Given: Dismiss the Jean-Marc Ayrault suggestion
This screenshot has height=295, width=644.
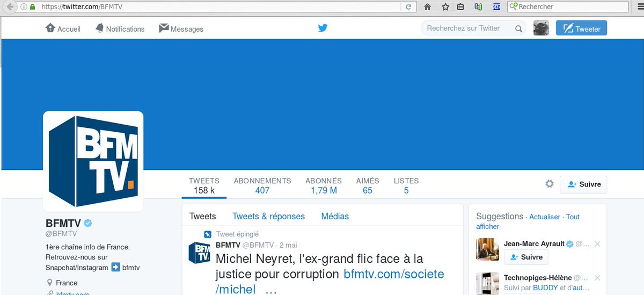Looking at the screenshot, I should (597, 244).
